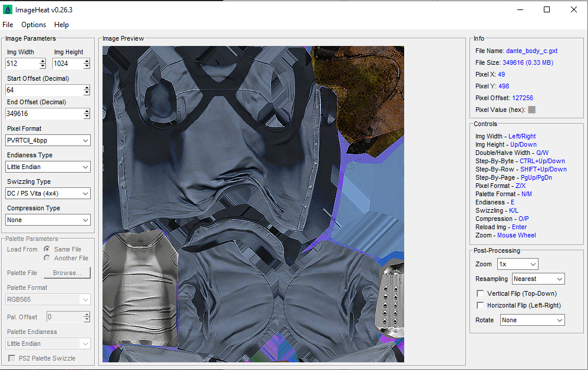The image size is (588, 370).
Task: Open the Zoom level dropdown
Action: click(x=517, y=264)
